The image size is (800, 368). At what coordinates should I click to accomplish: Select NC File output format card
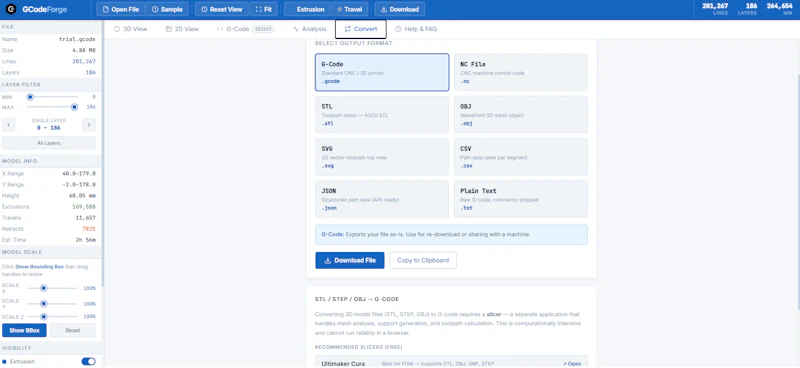pyautogui.click(x=521, y=72)
